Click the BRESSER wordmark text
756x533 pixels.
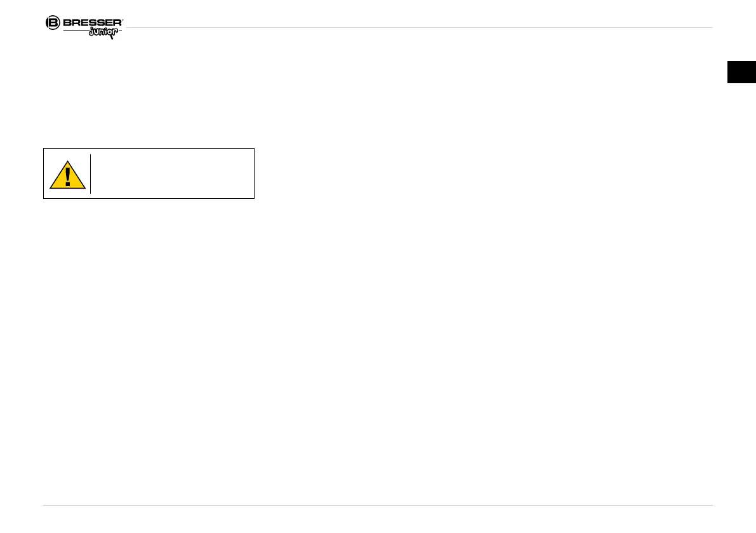92,23
